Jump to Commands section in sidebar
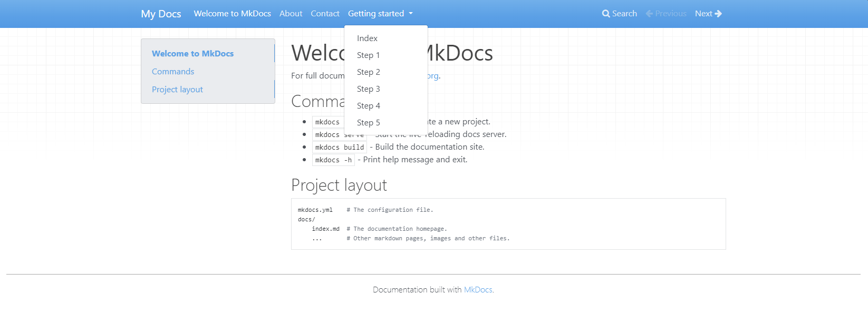Image resolution: width=868 pixels, height=313 pixels. (x=173, y=72)
